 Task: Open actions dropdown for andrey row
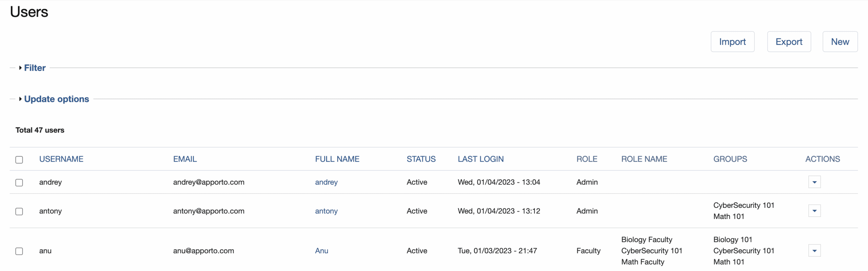pos(814,182)
